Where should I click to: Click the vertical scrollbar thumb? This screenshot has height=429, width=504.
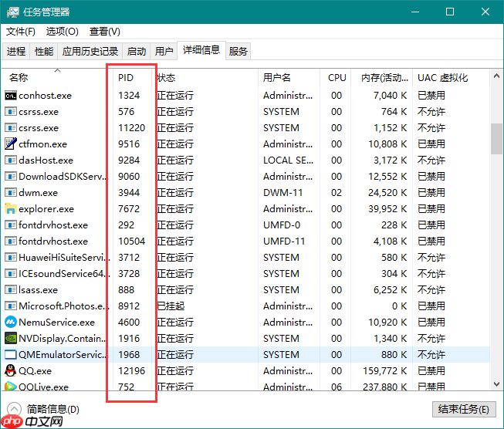pyautogui.click(x=496, y=139)
